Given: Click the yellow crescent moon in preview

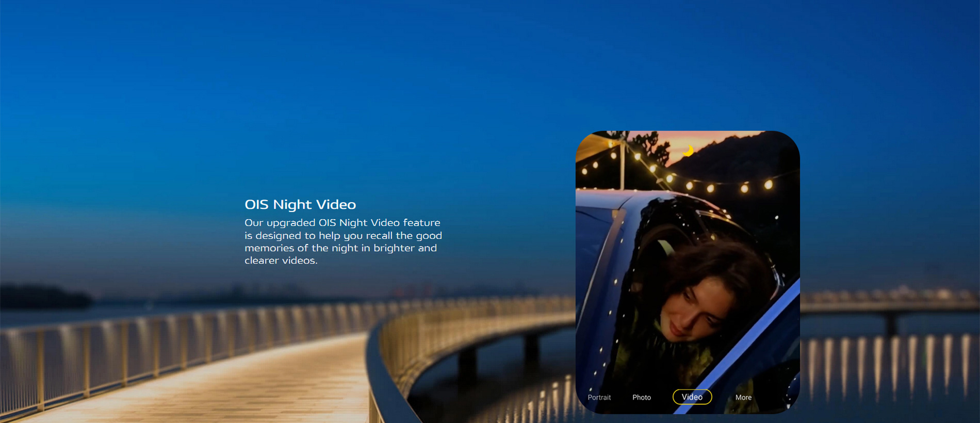Looking at the screenshot, I should tap(688, 151).
